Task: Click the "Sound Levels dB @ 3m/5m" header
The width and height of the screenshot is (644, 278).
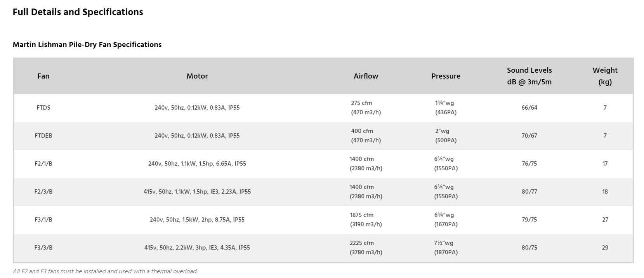Action: (529, 76)
